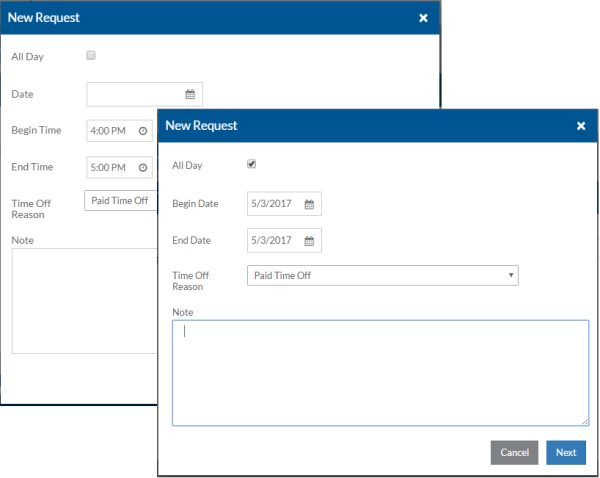This screenshot has width=600, height=478.
Task: Click into the End Date text field
Action: tap(273, 241)
